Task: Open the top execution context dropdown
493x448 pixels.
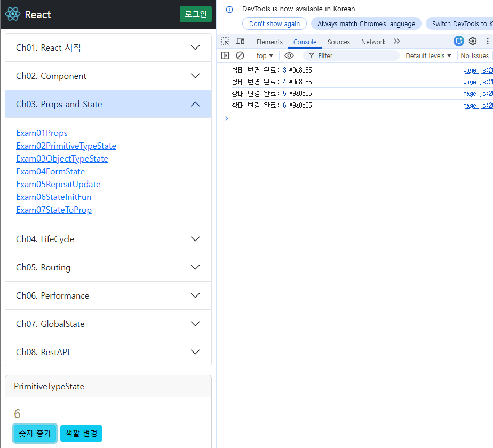Action: 265,55
